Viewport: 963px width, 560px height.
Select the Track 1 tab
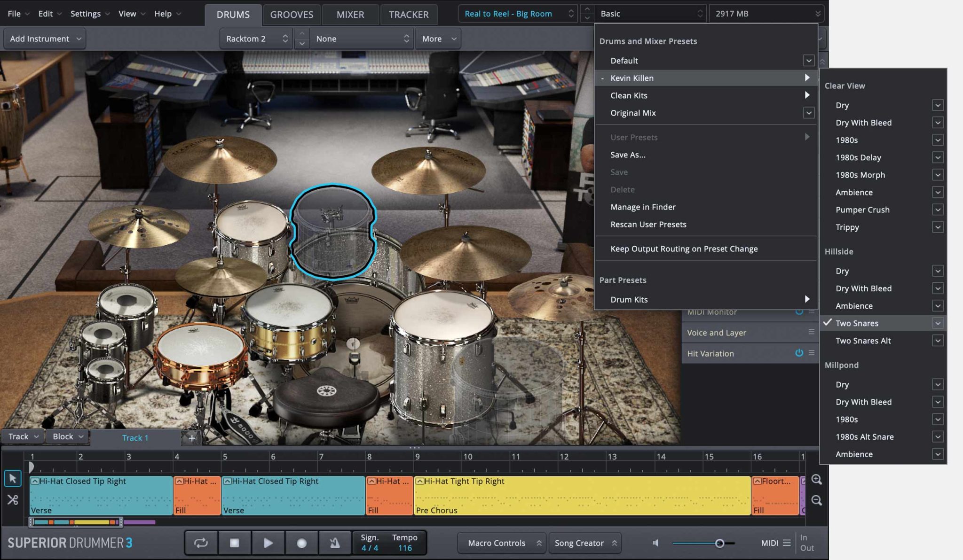click(135, 438)
